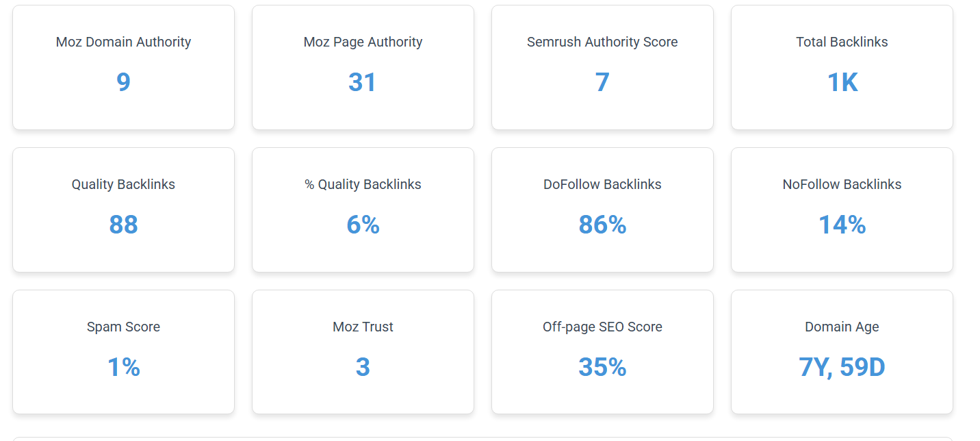Select the Spam Score label
Viewport: 980px width, 441px height.
[123, 327]
